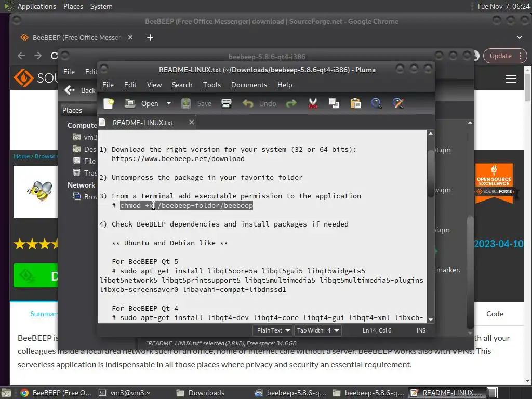Click the green Download button on SourceForge

[x=36, y=275]
